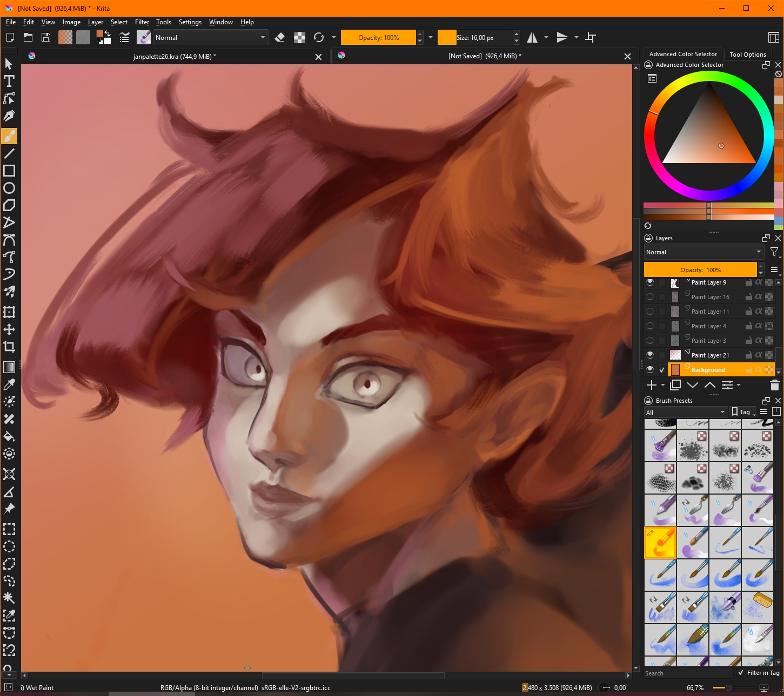Image resolution: width=784 pixels, height=696 pixels.
Task: Click horizontal mirror tool icon
Action: [532, 38]
